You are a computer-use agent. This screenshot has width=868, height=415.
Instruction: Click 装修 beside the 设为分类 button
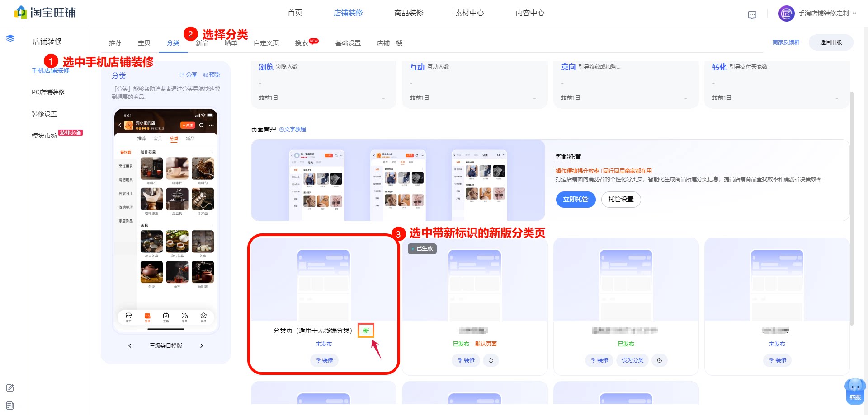599,360
